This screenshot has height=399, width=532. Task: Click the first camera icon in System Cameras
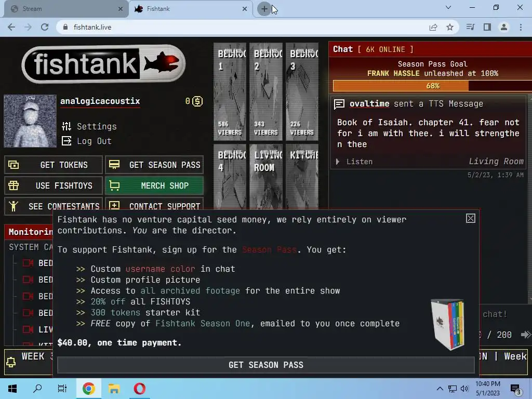point(28,263)
